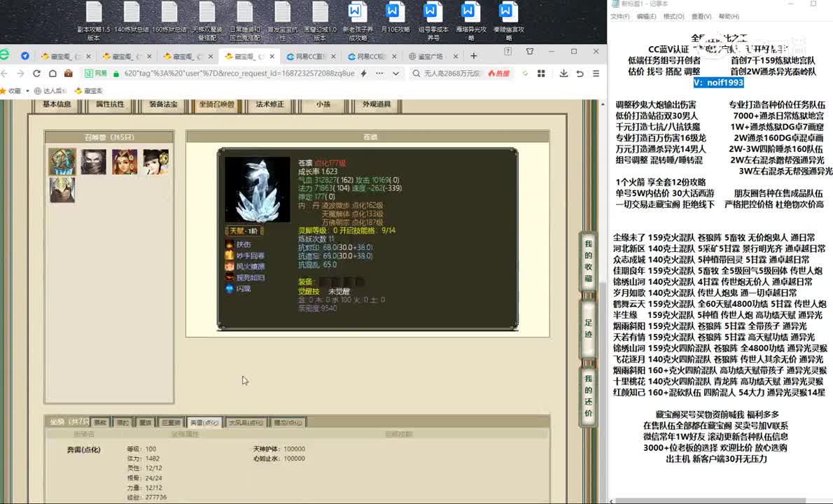This screenshot has width=833, height=504.
Task: Open the 足迹 side button
Action: [x=588, y=329]
